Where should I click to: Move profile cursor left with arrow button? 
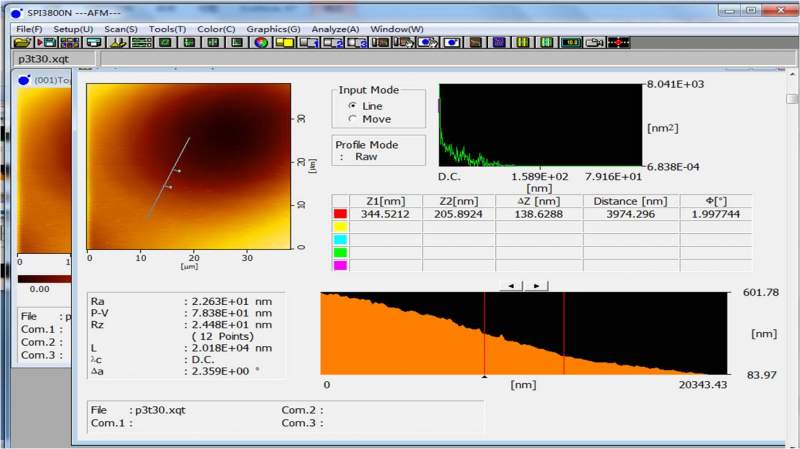pyautogui.click(x=513, y=285)
